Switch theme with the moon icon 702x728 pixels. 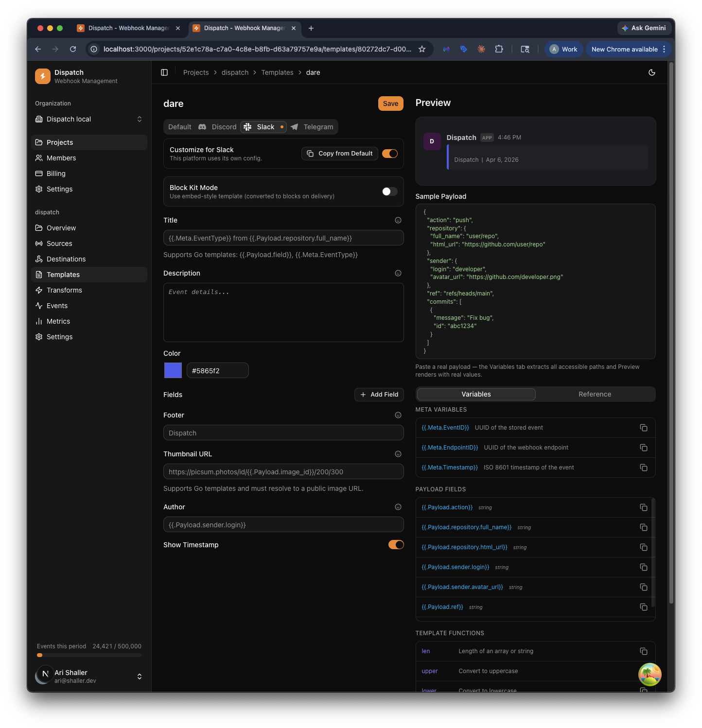652,72
